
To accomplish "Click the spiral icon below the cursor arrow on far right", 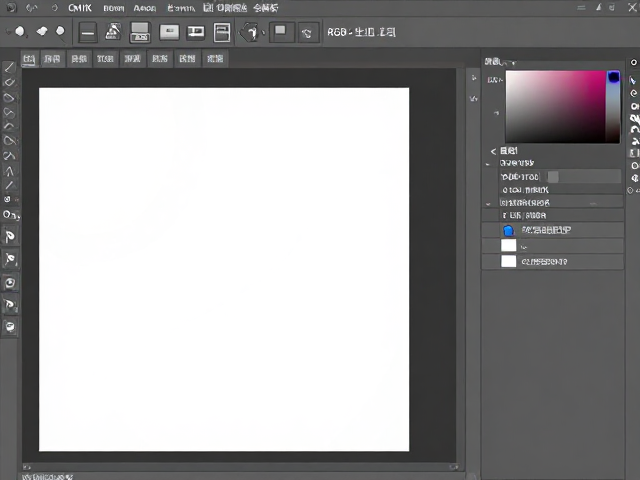I will 633,93.
